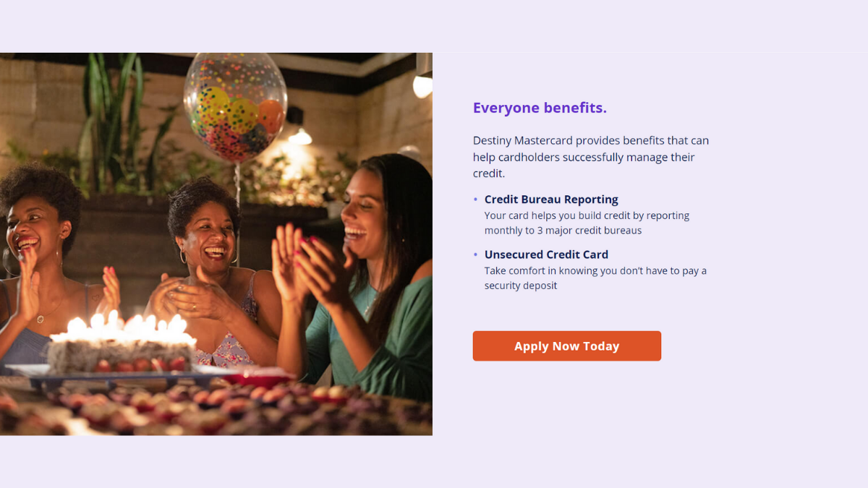Click the confetti balloon in the photo
868x488 pixels.
point(235,107)
